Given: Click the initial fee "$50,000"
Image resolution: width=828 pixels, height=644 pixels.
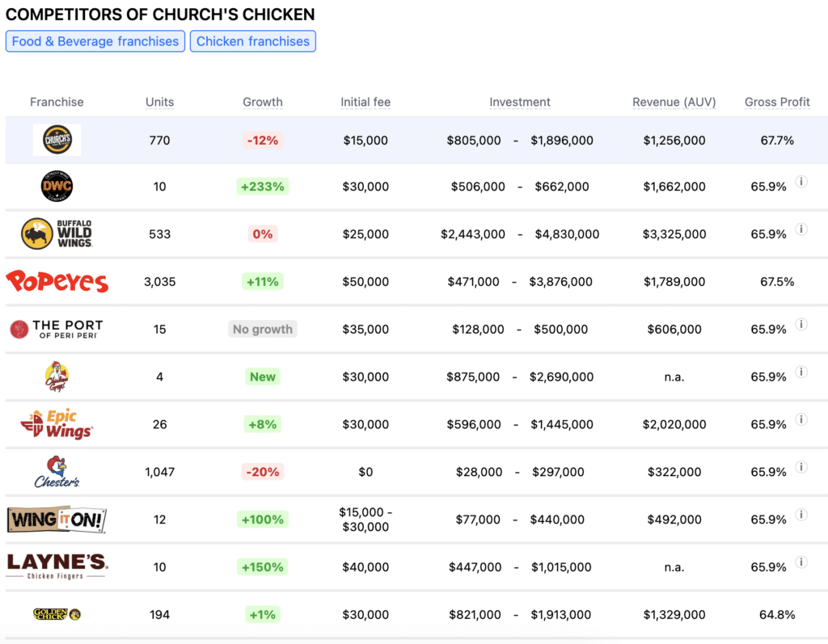Looking at the screenshot, I should coord(365,281).
